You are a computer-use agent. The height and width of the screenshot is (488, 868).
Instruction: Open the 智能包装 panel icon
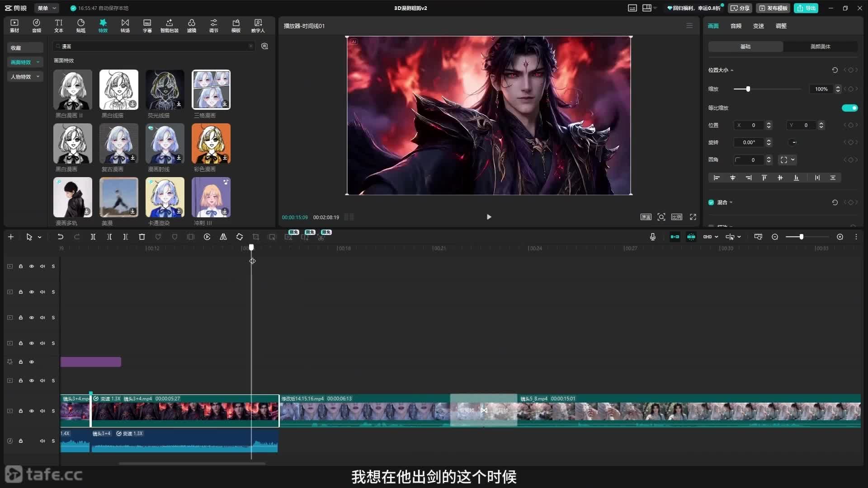point(170,26)
